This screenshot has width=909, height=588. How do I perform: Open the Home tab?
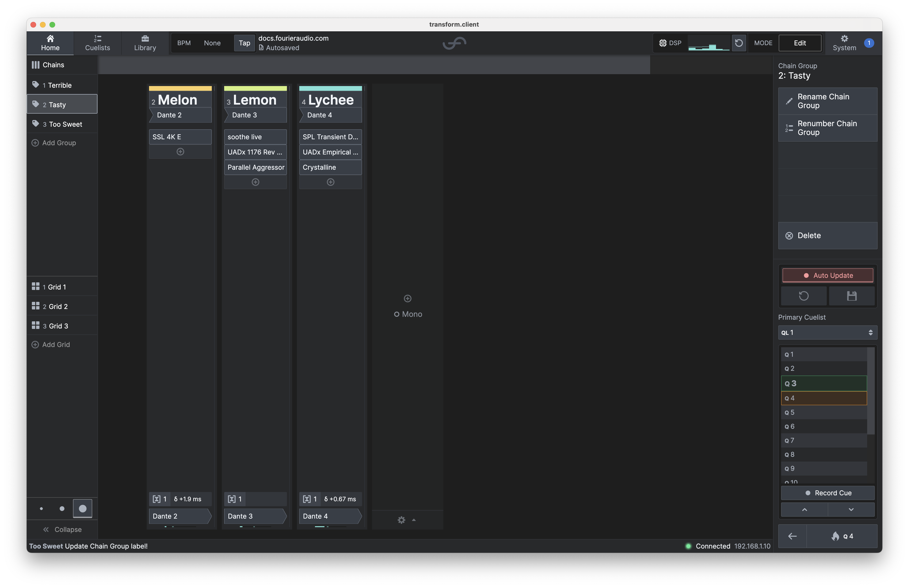coord(50,43)
